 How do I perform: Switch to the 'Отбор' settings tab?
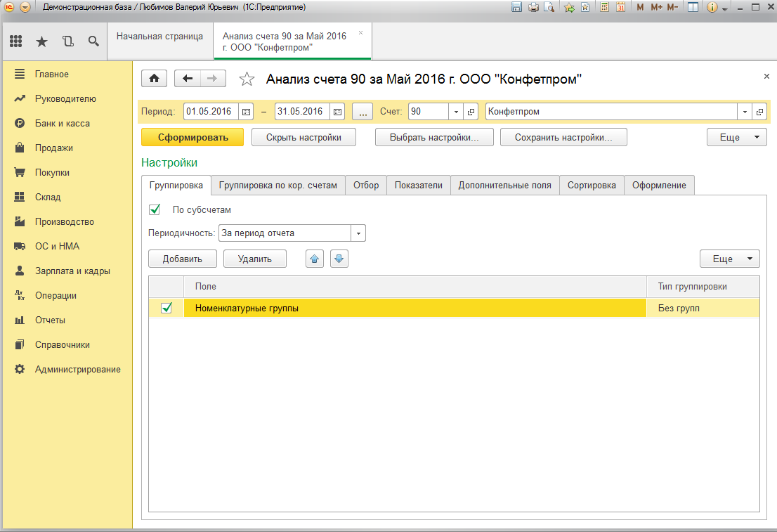366,185
